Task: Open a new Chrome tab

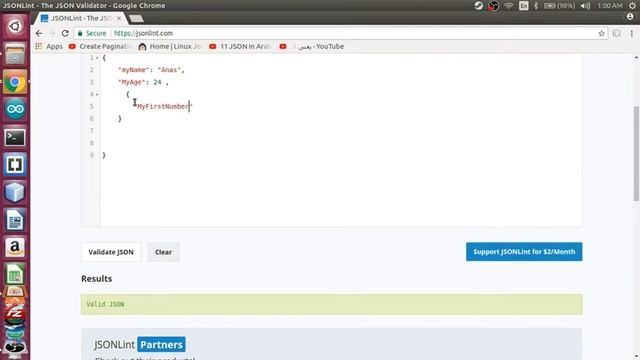Action: click(x=136, y=18)
